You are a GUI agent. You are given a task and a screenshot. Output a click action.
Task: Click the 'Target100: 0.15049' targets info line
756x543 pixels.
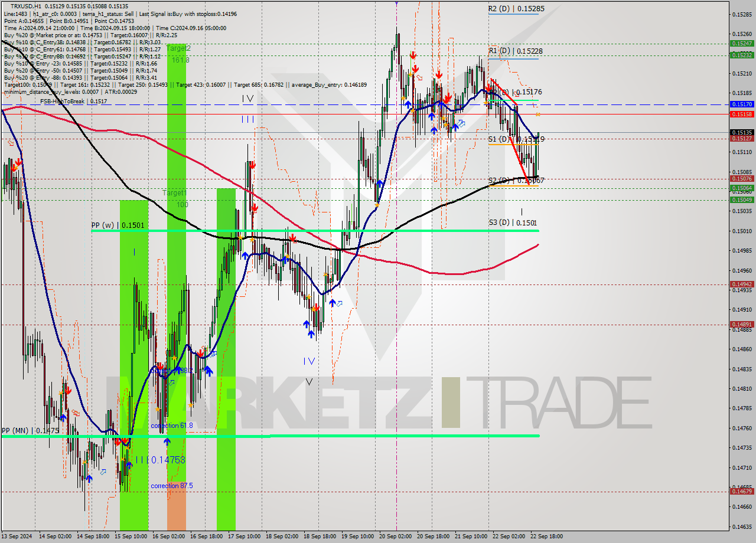[x=185, y=84]
